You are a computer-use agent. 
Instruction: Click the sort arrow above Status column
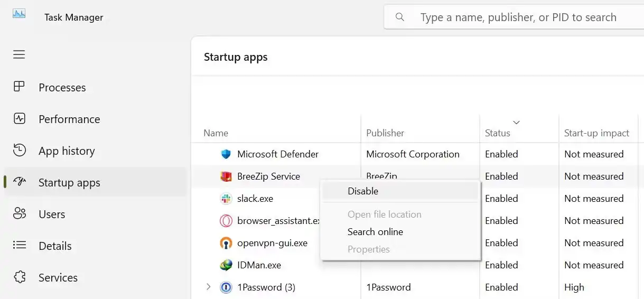pyautogui.click(x=516, y=123)
